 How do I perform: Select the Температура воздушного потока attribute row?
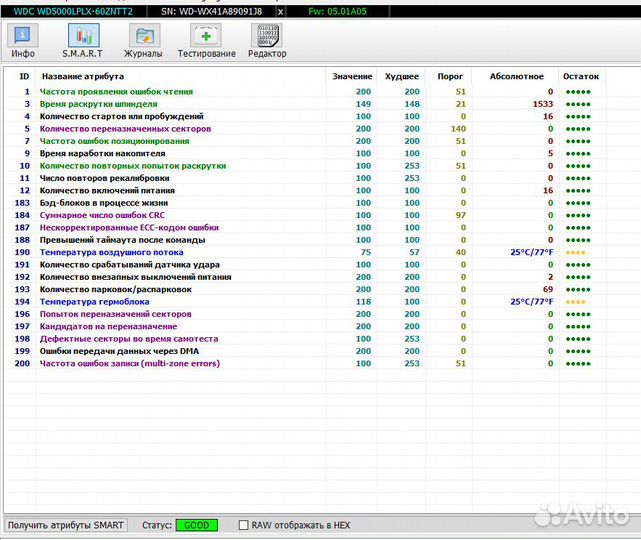111,252
